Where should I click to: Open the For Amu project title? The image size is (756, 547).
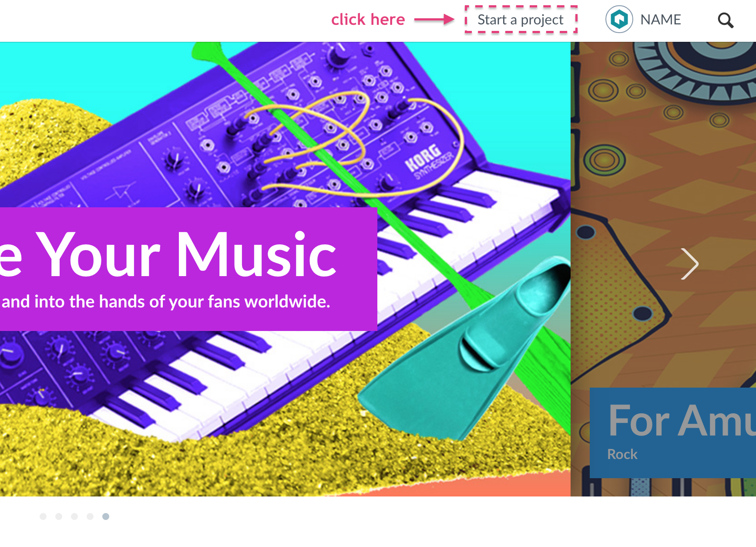[682, 420]
